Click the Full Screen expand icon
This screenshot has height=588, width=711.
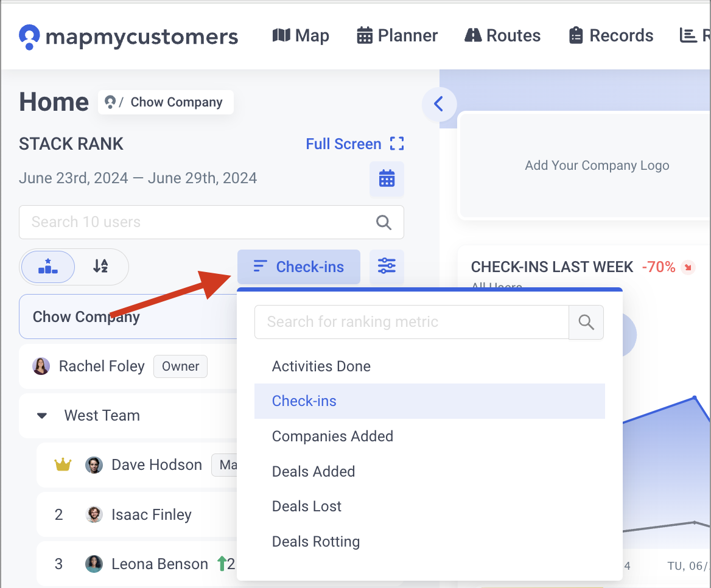coord(397,144)
